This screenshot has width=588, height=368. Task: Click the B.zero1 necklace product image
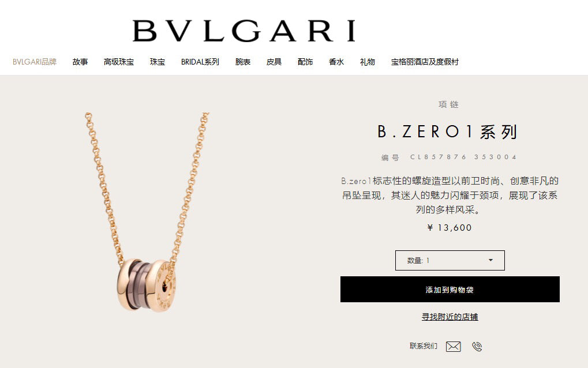[147, 212]
